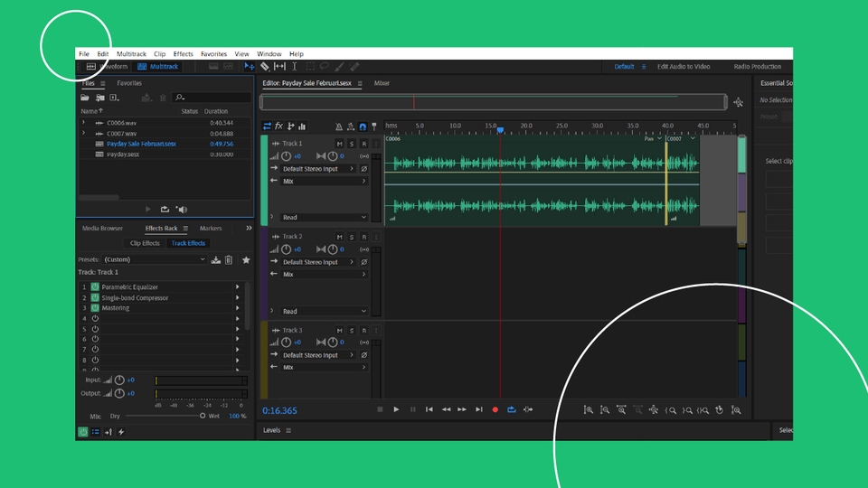The height and width of the screenshot is (488, 868).
Task: Open the Effects menu
Action: click(x=183, y=54)
